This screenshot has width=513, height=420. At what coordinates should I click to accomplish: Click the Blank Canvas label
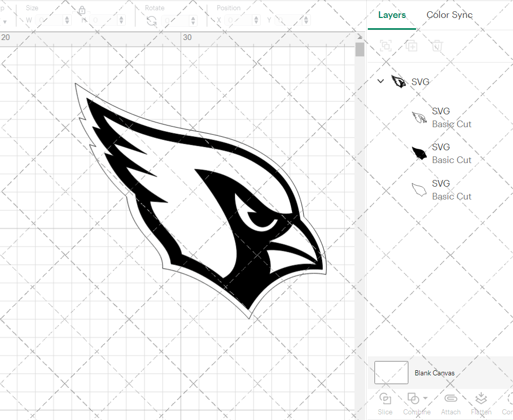435,373
